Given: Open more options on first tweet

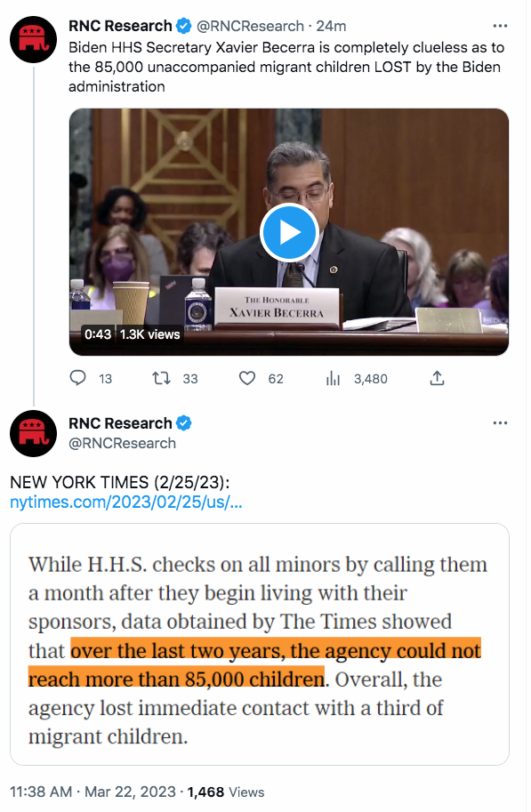Looking at the screenshot, I should (500, 26).
